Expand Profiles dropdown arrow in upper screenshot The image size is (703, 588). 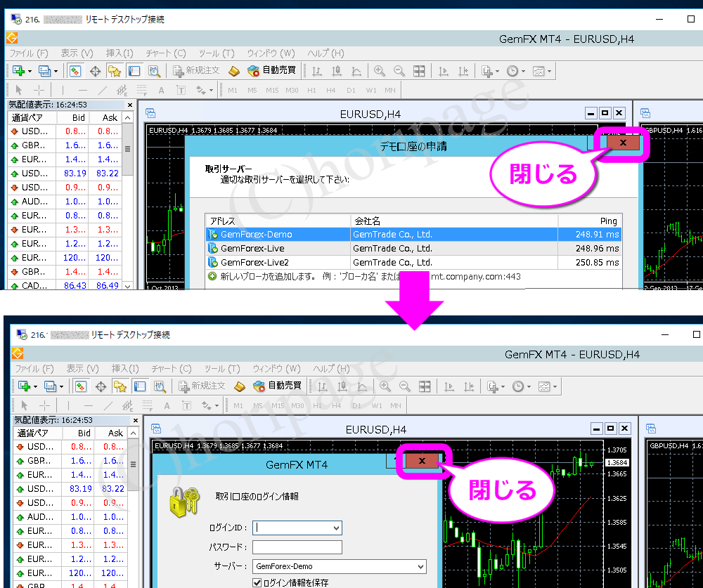(56, 71)
